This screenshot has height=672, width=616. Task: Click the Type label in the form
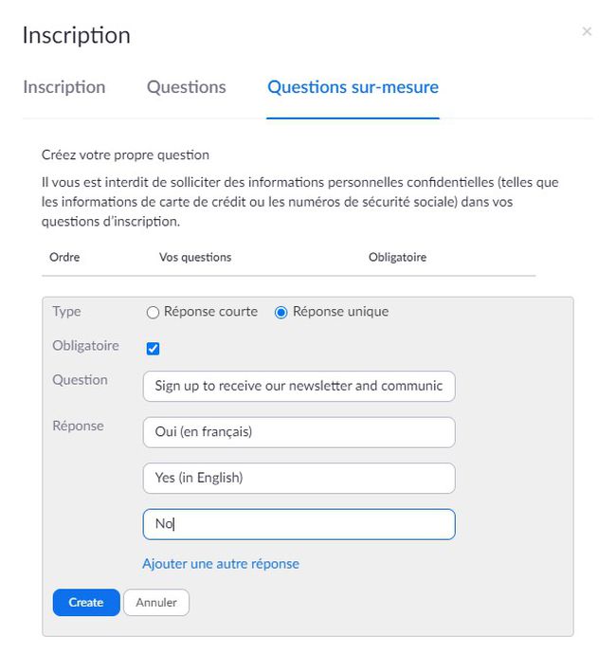tap(67, 312)
